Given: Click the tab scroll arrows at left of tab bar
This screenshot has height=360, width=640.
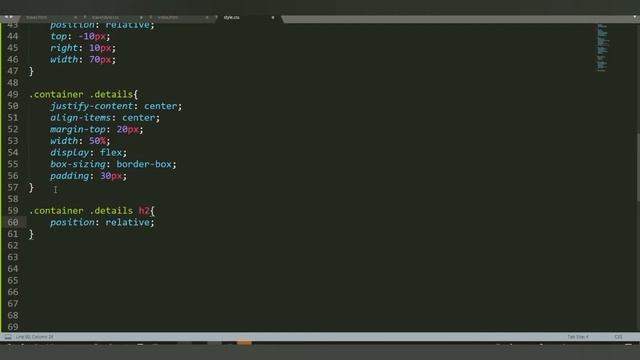Looking at the screenshot, I should [x=8, y=18].
